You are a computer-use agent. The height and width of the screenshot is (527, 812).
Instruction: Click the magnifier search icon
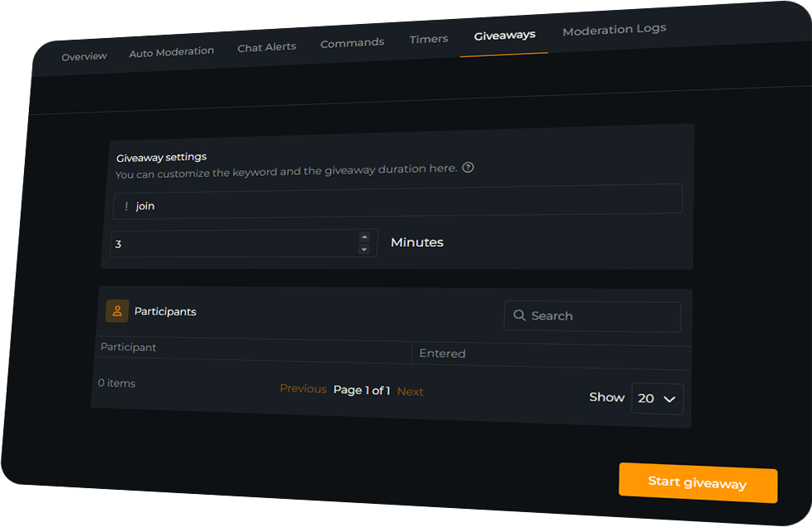pyautogui.click(x=519, y=315)
